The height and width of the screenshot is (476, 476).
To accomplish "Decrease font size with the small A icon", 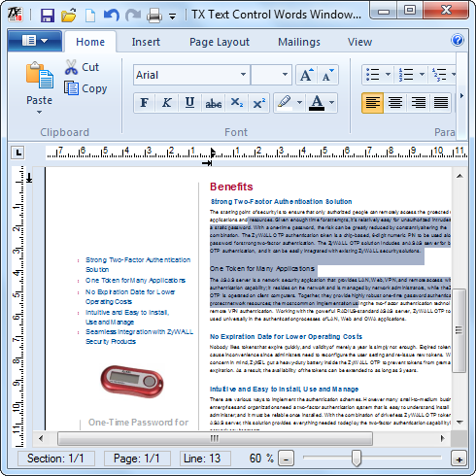I will [x=327, y=75].
